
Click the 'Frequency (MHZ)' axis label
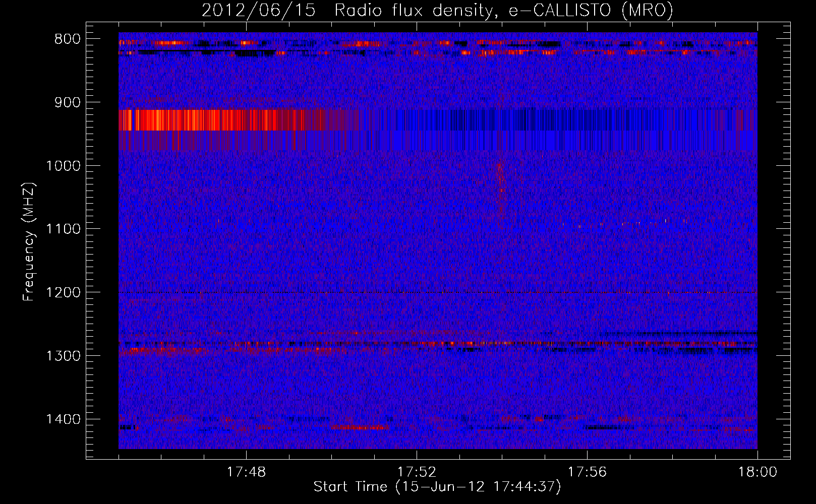[29, 242]
